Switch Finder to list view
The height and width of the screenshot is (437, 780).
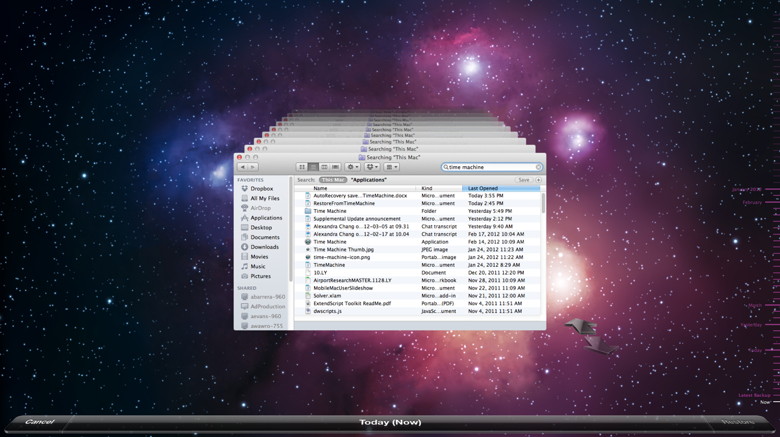click(313, 167)
